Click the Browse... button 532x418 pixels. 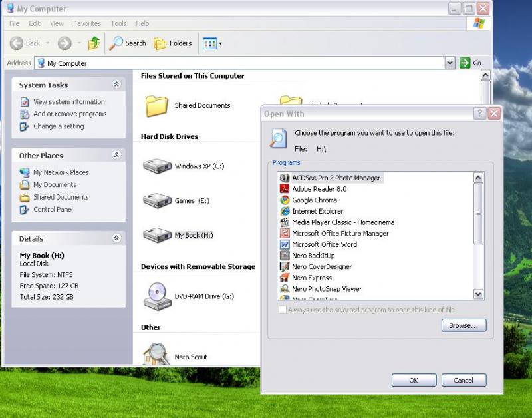(464, 325)
